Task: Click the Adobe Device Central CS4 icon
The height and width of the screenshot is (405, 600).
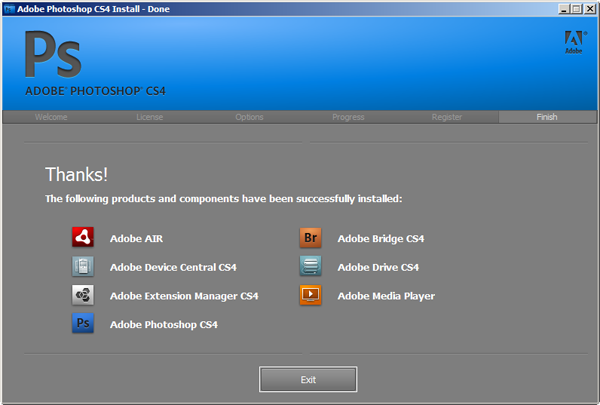Action: pos(83,267)
